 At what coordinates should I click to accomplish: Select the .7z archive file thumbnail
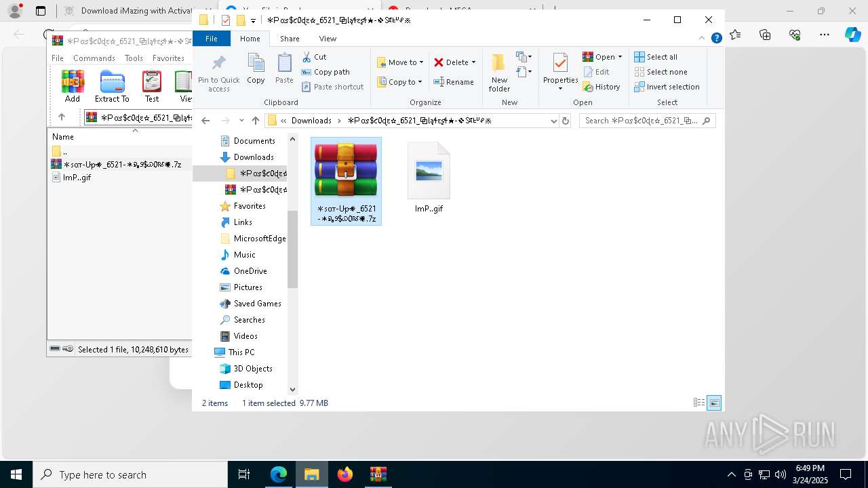(346, 181)
